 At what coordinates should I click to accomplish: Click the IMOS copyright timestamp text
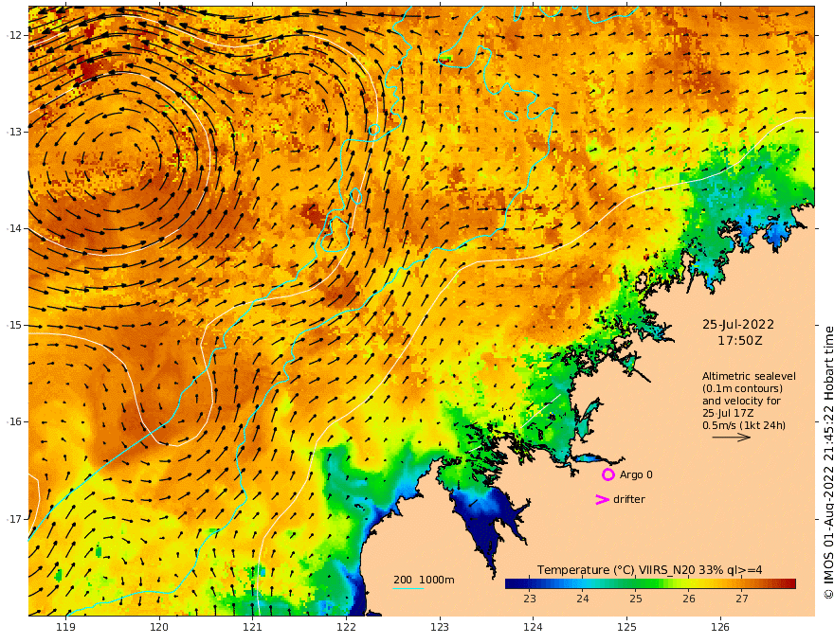coord(827,462)
